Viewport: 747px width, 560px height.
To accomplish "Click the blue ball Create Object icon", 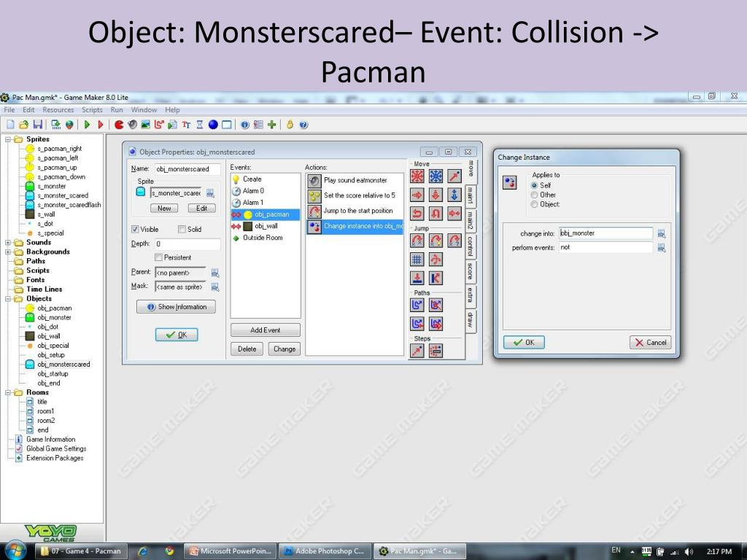I will point(213,125).
